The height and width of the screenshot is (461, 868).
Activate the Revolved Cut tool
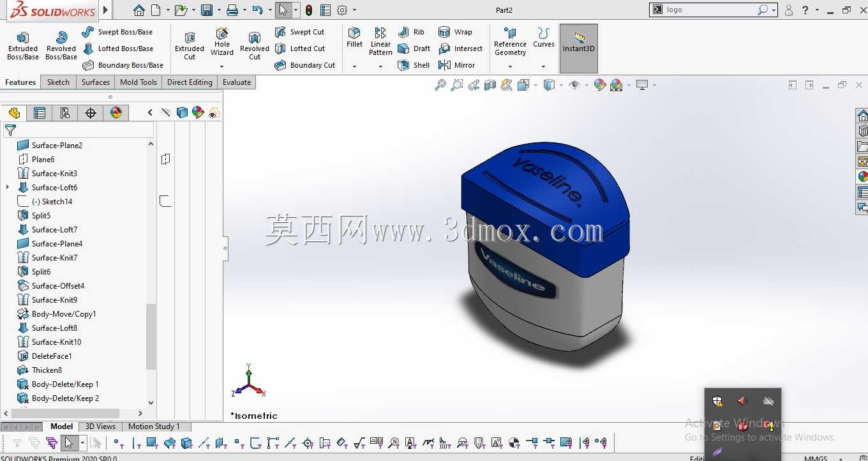point(255,45)
